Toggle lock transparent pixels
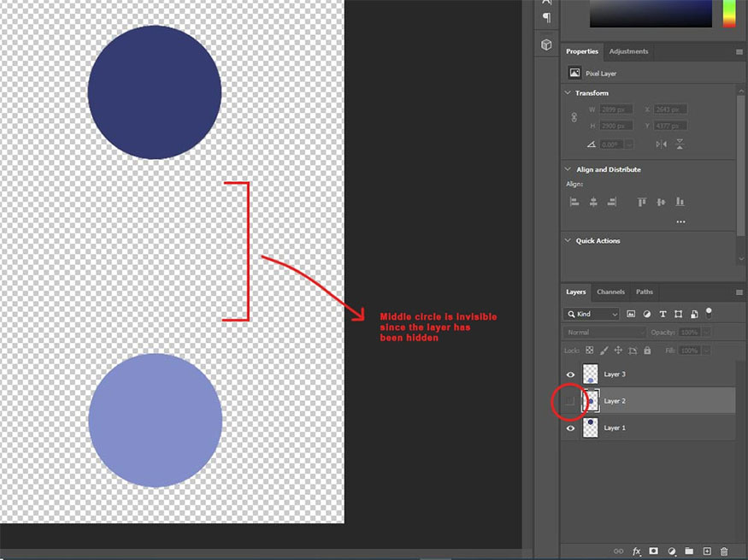Screen dimensions: 748x560 coord(590,351)
